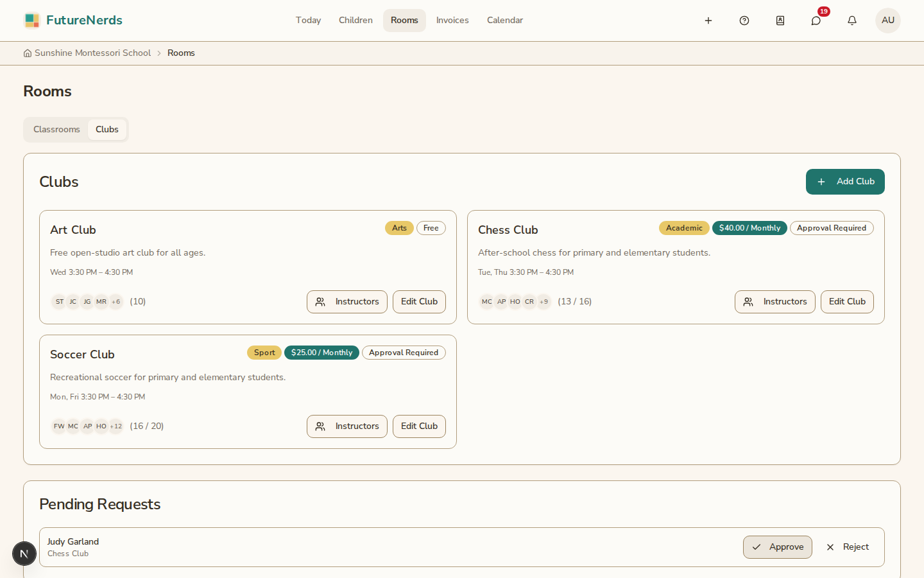924x578 pixels.
Task: Edit the Art Club
Action: [419, 302]
